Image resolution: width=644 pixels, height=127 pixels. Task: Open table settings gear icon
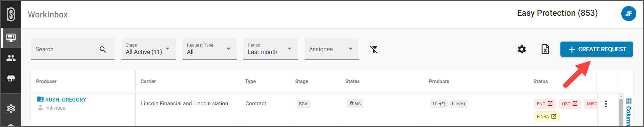522,49
